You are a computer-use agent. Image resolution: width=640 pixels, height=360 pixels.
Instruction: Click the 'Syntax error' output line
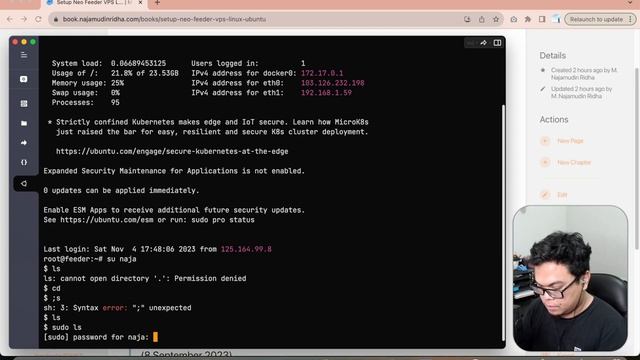117,308
